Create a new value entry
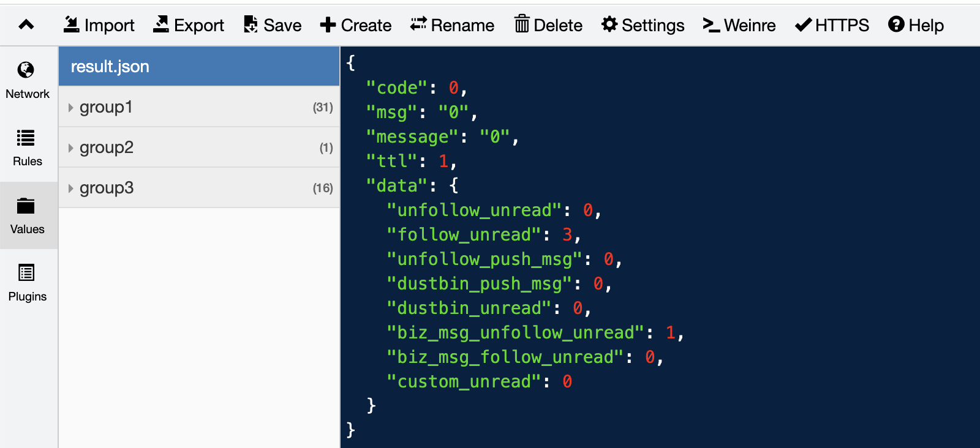 coord(356,25)
